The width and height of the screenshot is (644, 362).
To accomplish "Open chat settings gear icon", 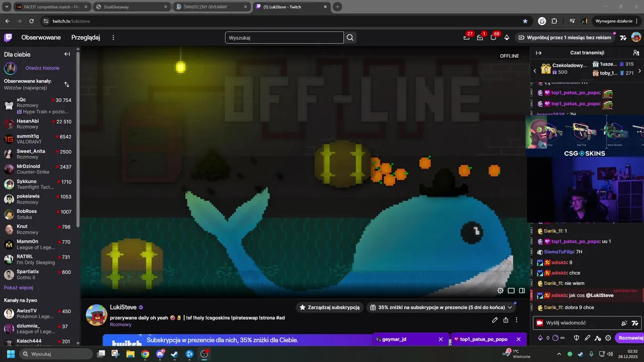I will [x=608, y=338].
